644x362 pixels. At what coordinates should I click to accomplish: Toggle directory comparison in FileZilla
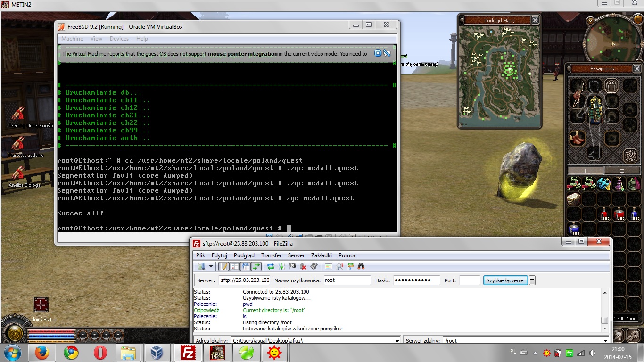tap(339, 266)
